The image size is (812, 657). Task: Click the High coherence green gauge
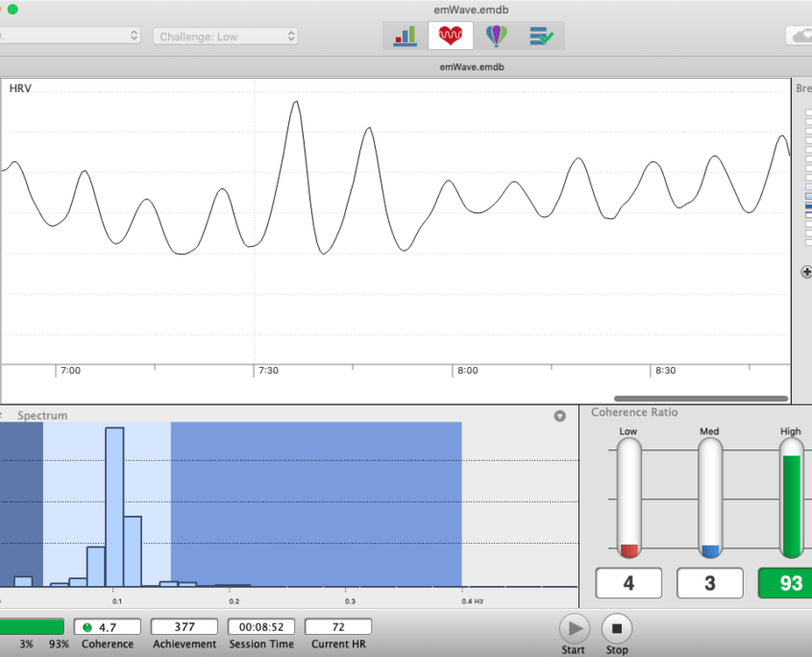(792, 499)
